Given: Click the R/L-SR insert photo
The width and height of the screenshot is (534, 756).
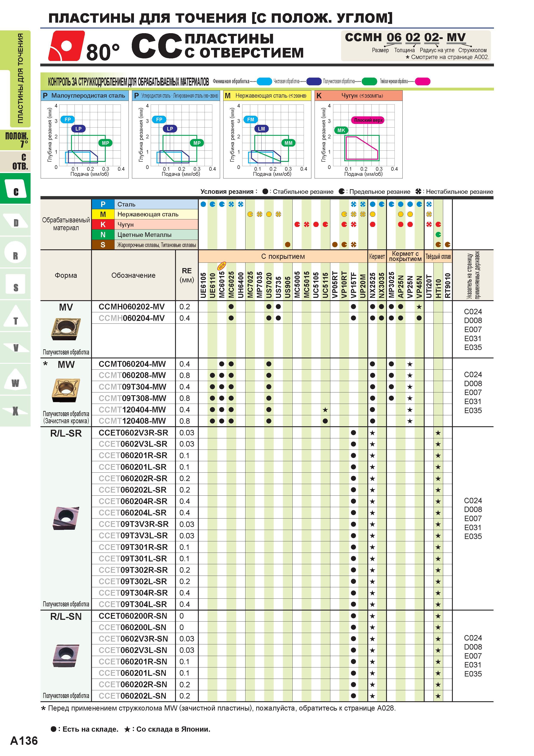Looking at the screenshot, I should [x=66, y=518].
